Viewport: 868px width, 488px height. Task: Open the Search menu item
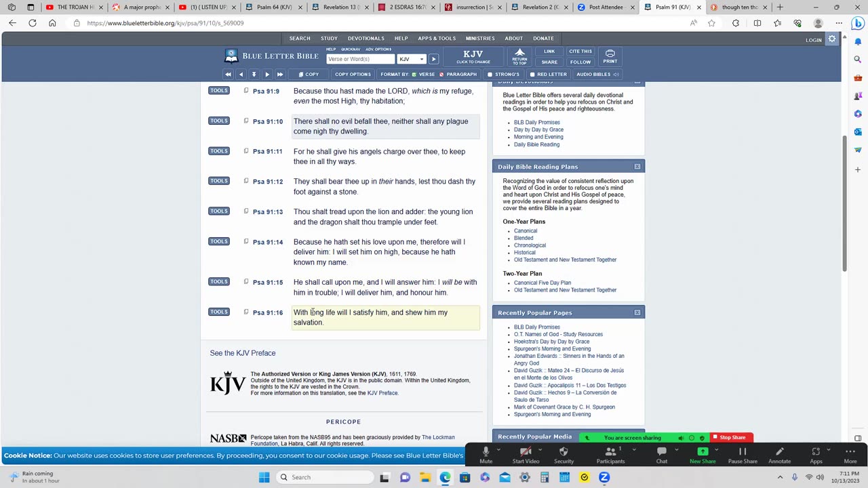300,39
